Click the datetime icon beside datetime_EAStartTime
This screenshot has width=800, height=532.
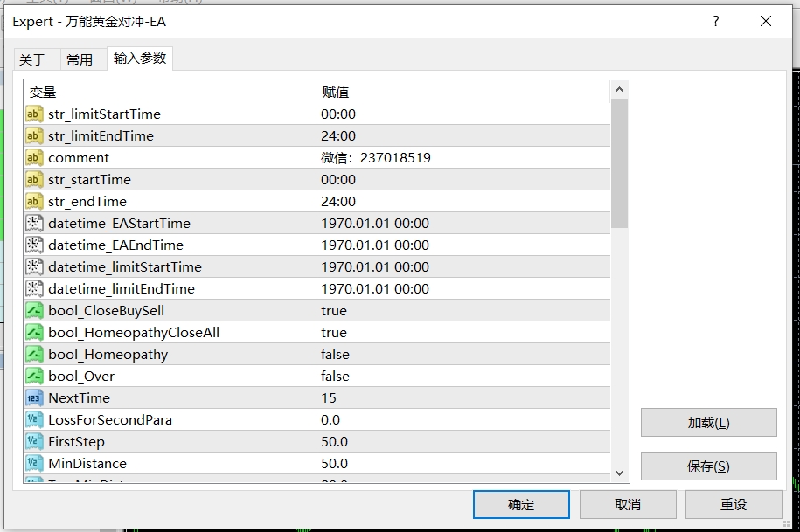(x=34, y=223)
